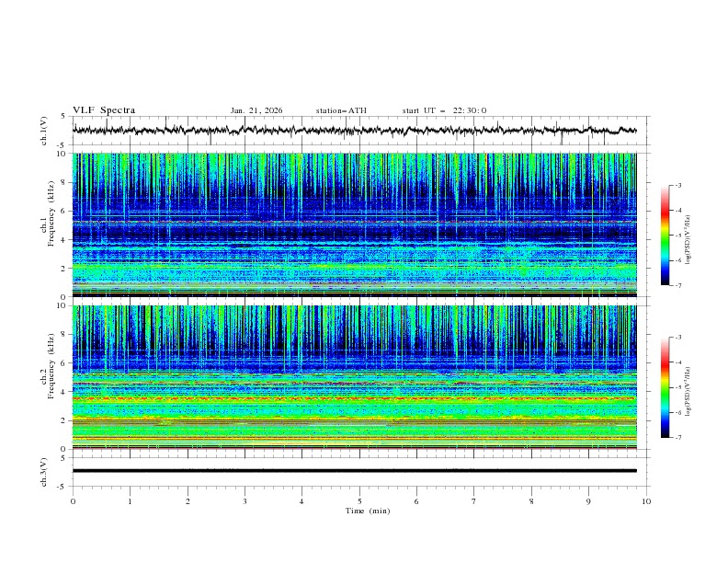728x563 pixels.
Task: Click the "7" tick on the time axis
Action: 474,501
